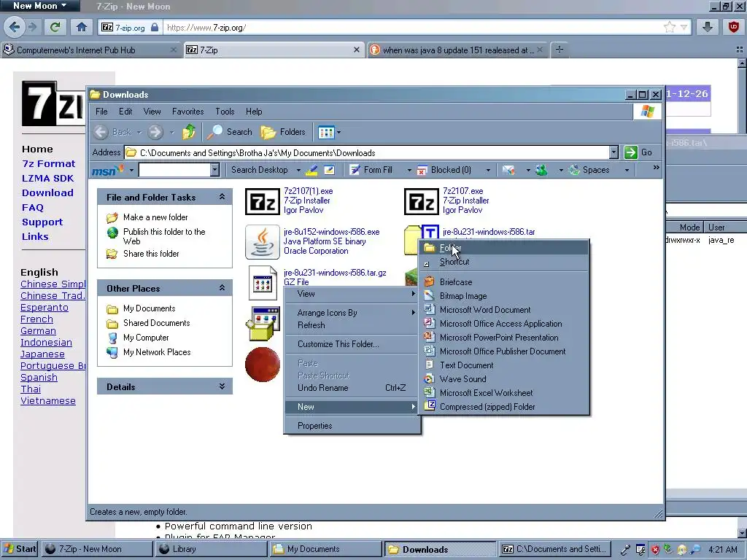Click the MSN butterfly logo
Viewport: 747px width, 560px height.
[107, 170]
